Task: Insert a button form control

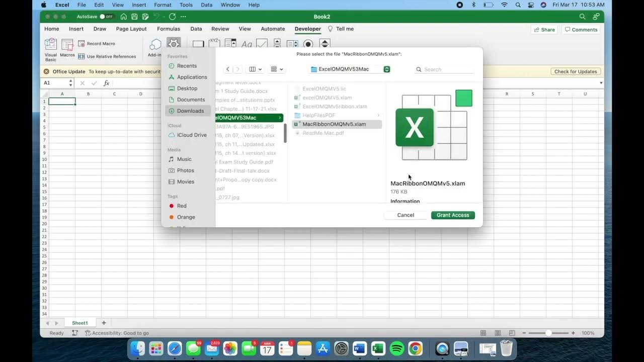Action: point(198,44)
